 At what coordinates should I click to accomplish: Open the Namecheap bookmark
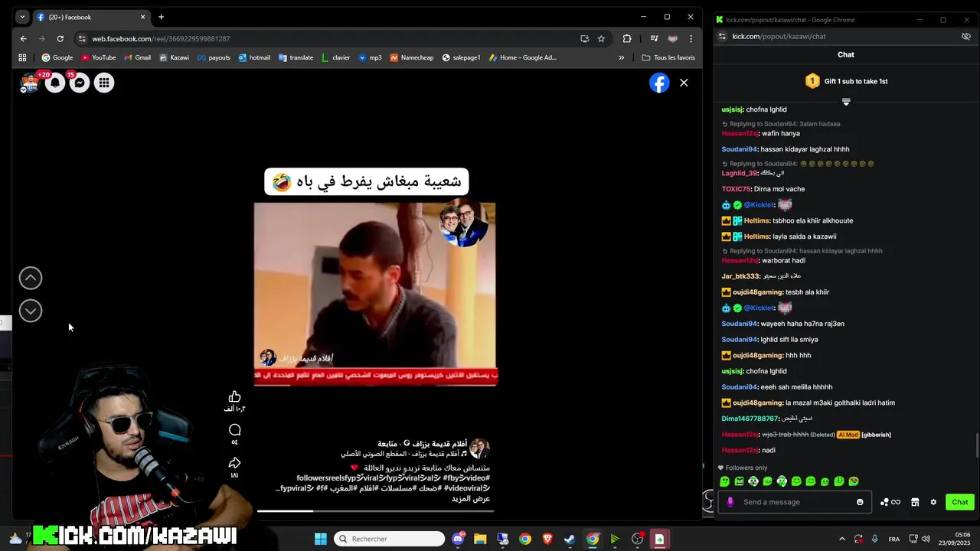(x=411, y=57)
